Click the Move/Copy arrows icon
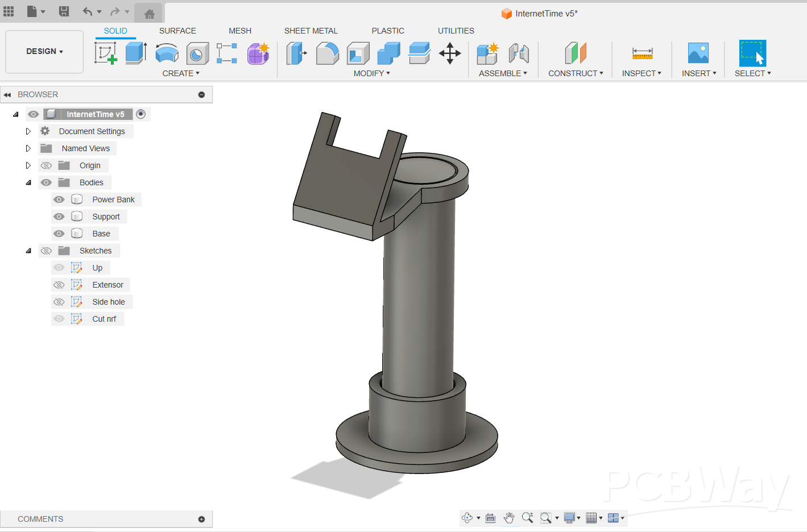The image size is (807, 532). (450, 53)
